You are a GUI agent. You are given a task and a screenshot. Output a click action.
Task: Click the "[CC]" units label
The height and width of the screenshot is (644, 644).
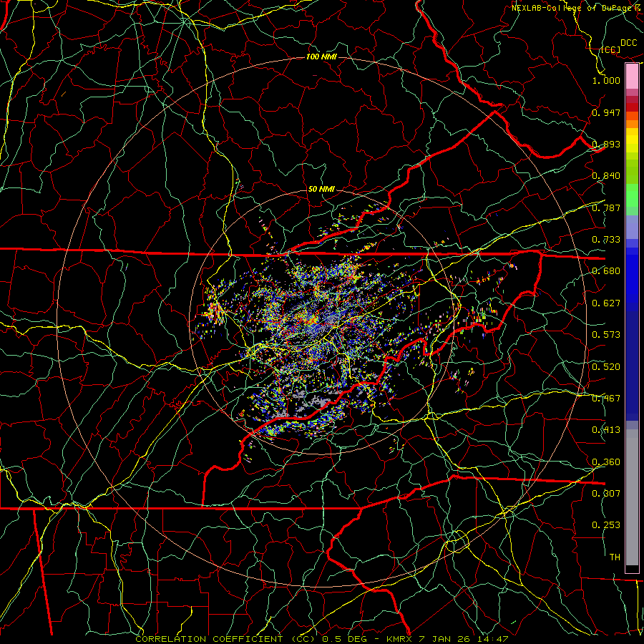[x=610, y=49]
